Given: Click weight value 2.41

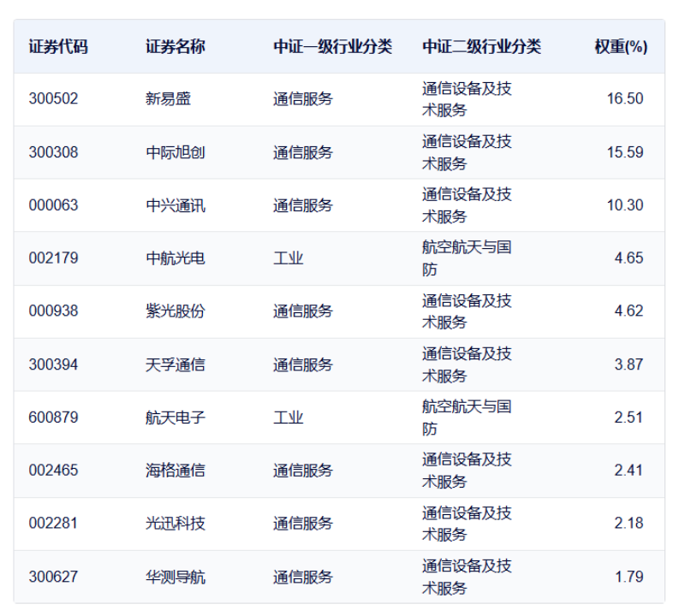Looking at the screenshot, I should pos(628,471).
